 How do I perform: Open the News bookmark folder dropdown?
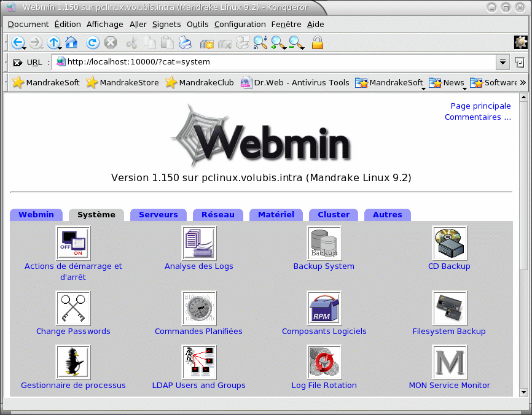[448, 83]
